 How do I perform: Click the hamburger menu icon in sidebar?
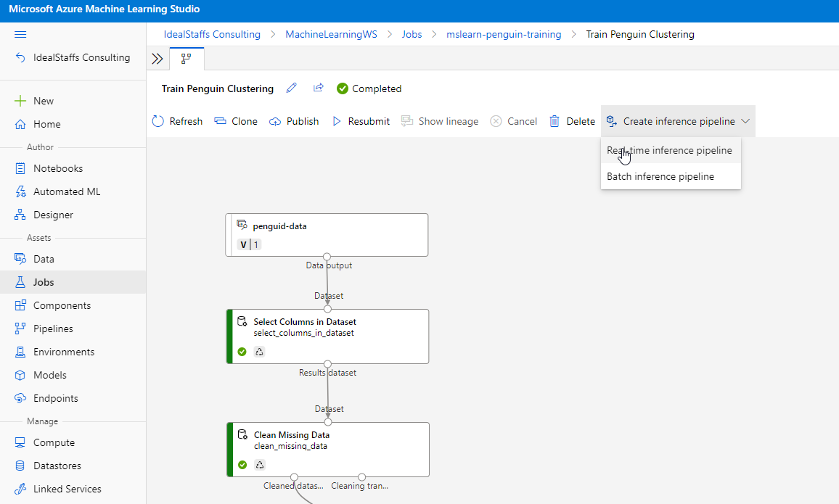tap(20, 34)
